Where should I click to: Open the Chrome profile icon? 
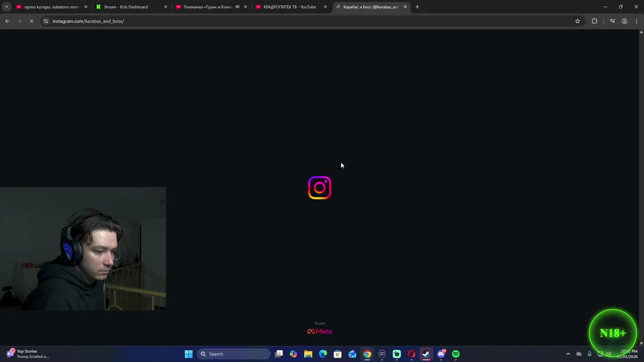pos(624,21)
